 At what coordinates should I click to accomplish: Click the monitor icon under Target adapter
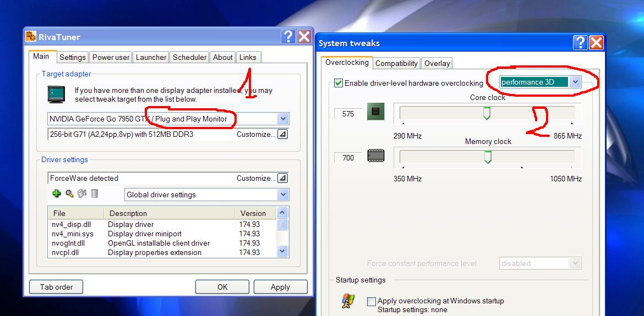pyautogui.click(x=56, y=95)
